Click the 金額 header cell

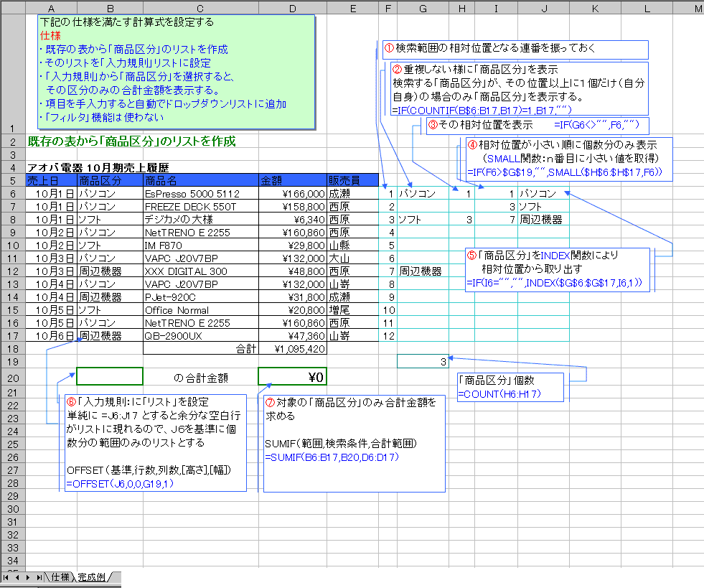click(x=293, y=181)
